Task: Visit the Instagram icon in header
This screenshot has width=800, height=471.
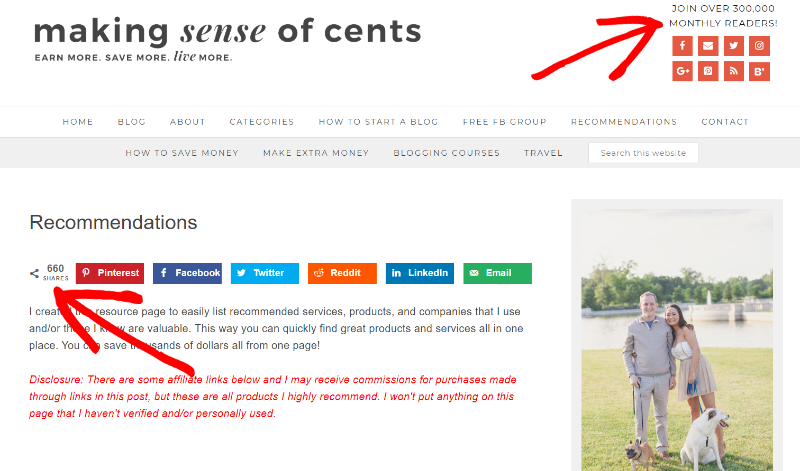Action: coord(759,46)
